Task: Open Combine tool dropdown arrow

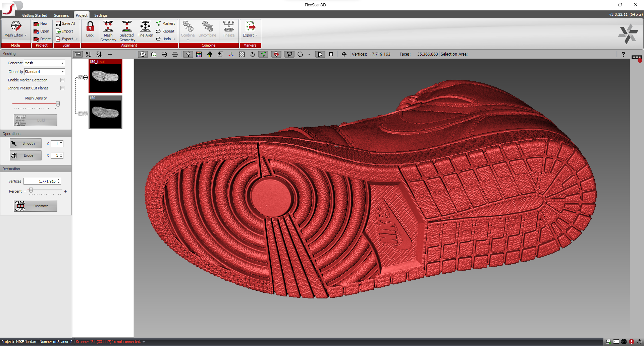Action: [188, 40]
